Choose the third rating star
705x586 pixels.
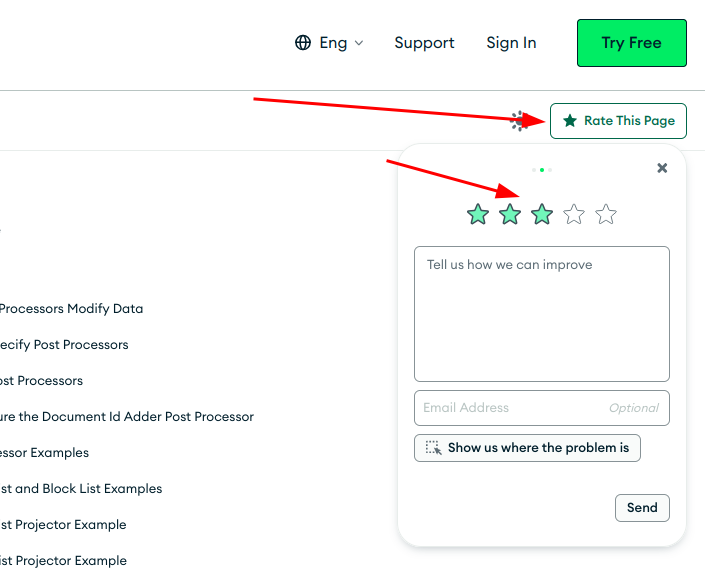point(542,214)
